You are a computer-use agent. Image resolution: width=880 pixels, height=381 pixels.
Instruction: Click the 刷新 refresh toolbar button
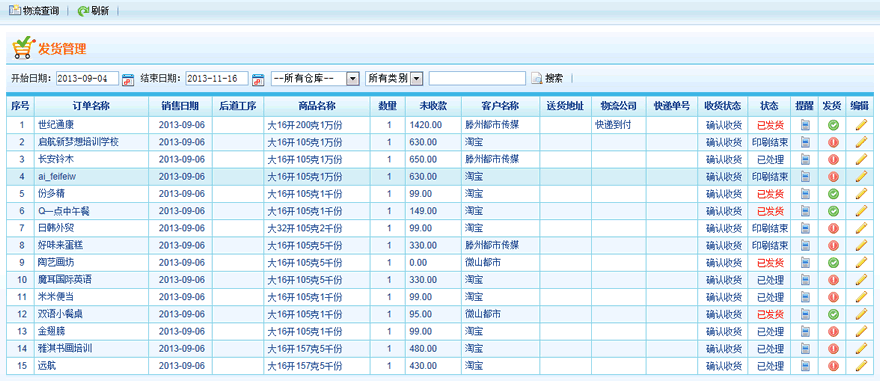93,11
